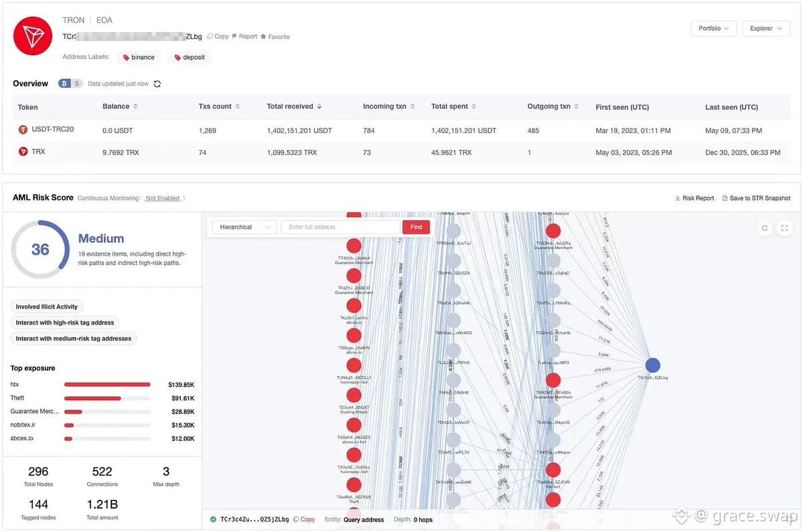Expand the Hierarchical layout dropdown
803x532 pixels.
coord(244,227)
